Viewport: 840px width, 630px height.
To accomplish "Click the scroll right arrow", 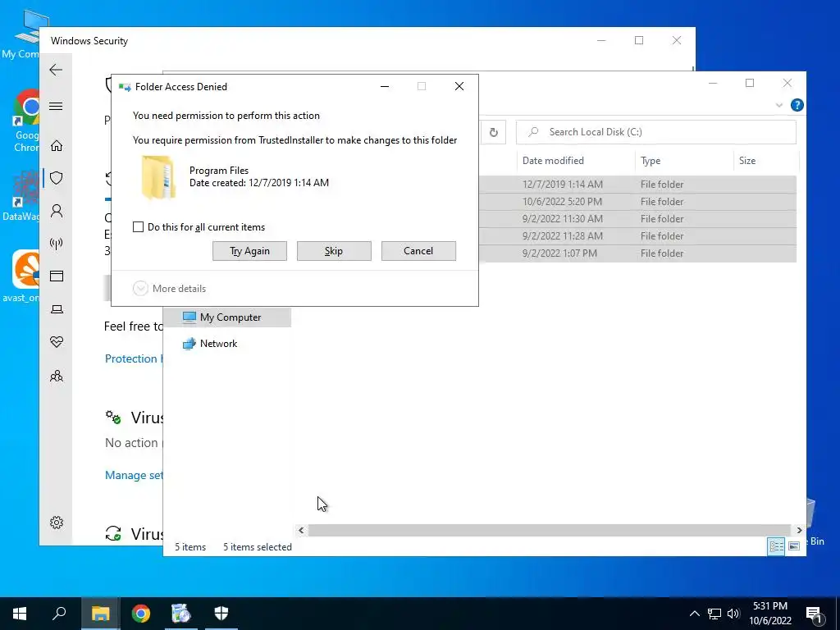I will coord(799,530).
